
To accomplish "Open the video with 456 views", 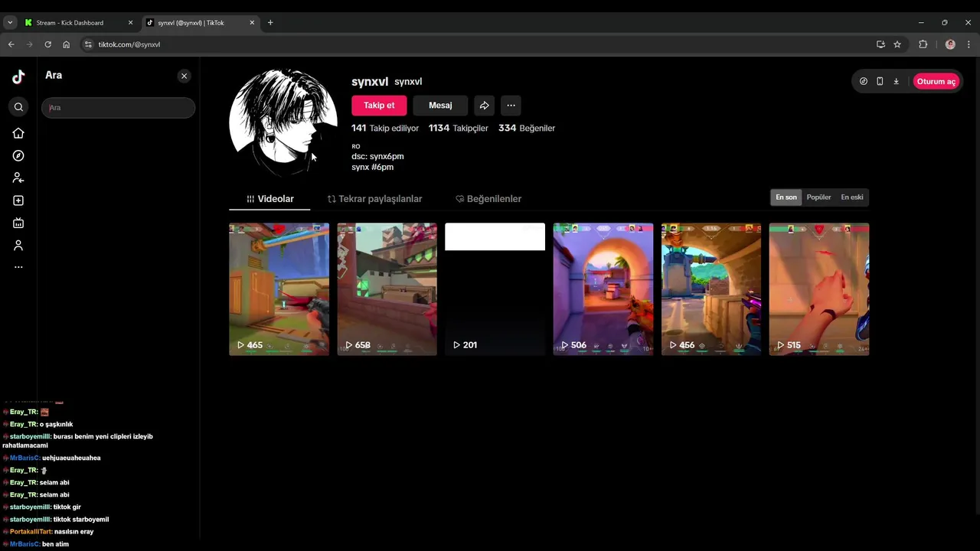I will tap(711, 289).
